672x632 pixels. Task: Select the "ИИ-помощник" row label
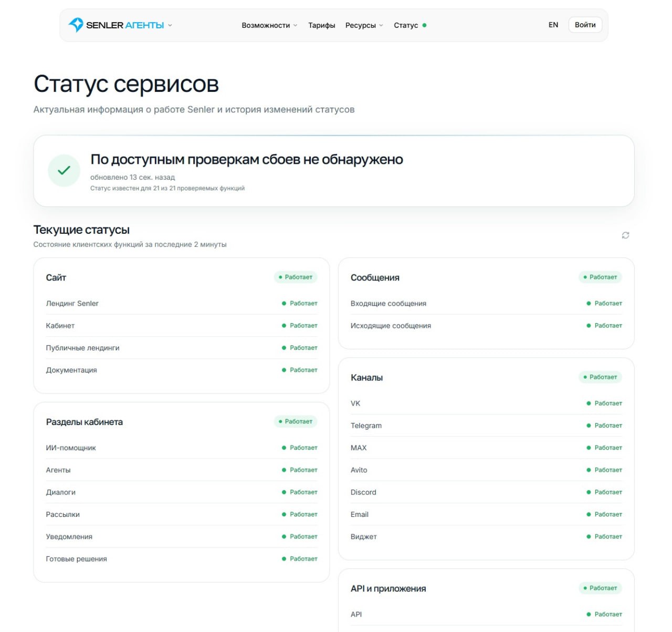click(x=71, y=448)
